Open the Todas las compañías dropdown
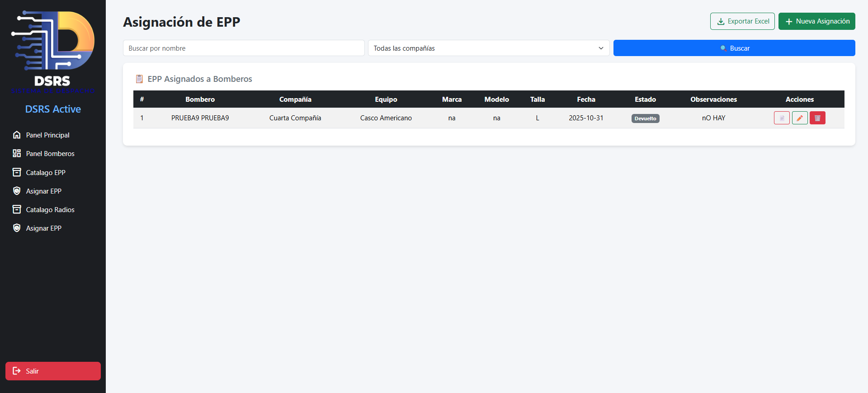This screenshot has width=868, height=393. pos(488,48)
